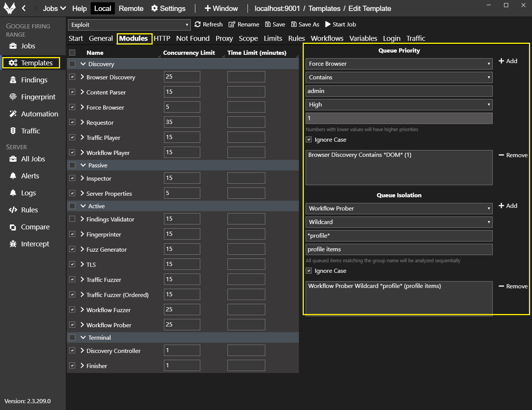Viewport: 532px width, 410px height.
Task: Open the Exploit template dropdown
Action: click(x=129, y=25)
